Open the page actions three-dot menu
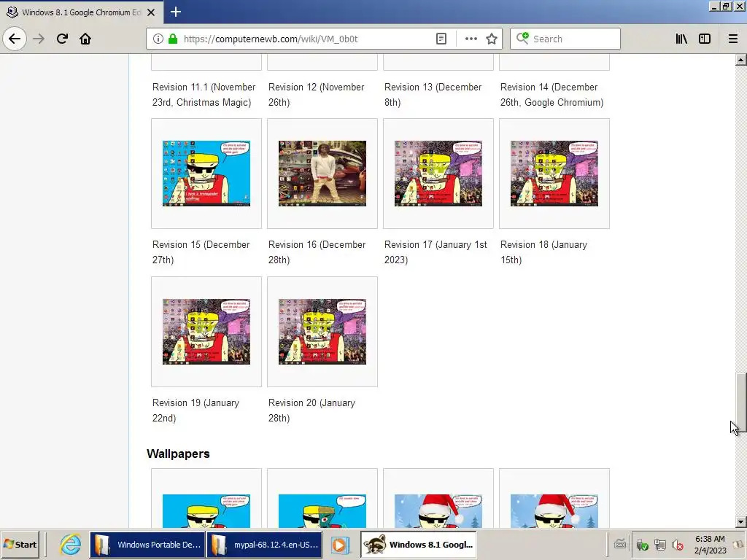This screenshot has height=560, width=747. (471, 39)
